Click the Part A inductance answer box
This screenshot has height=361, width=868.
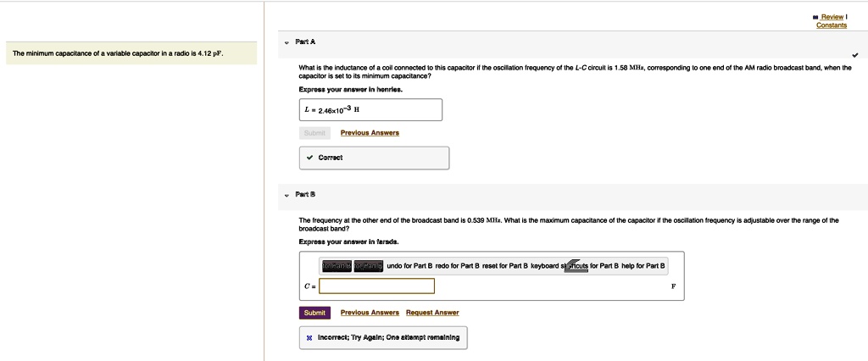point(370,109)
